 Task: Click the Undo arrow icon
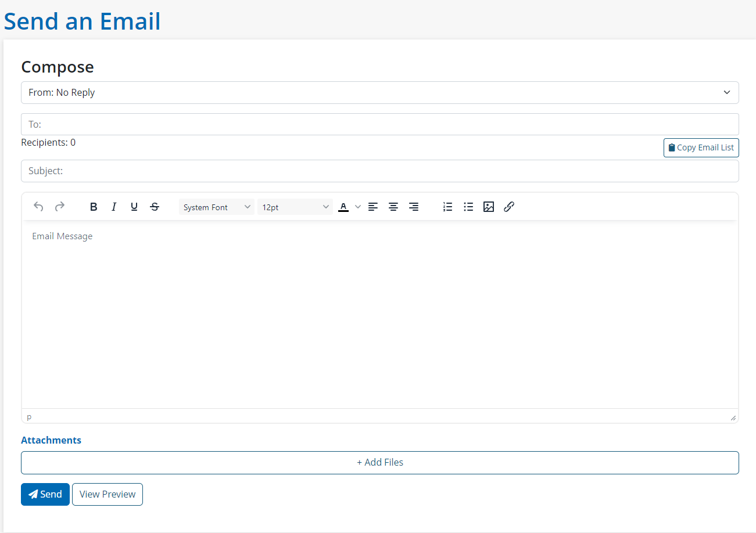pos(38,207)
